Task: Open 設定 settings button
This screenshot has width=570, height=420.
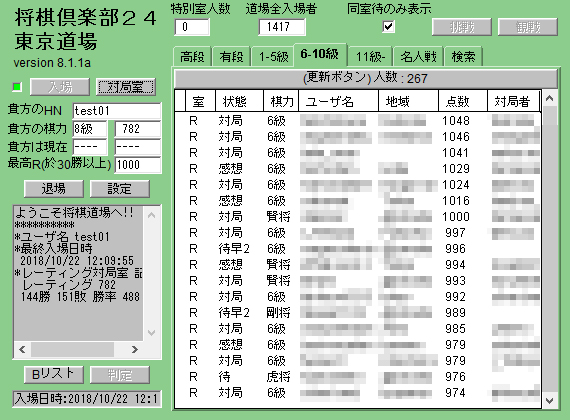Action: tap(120, 189)
